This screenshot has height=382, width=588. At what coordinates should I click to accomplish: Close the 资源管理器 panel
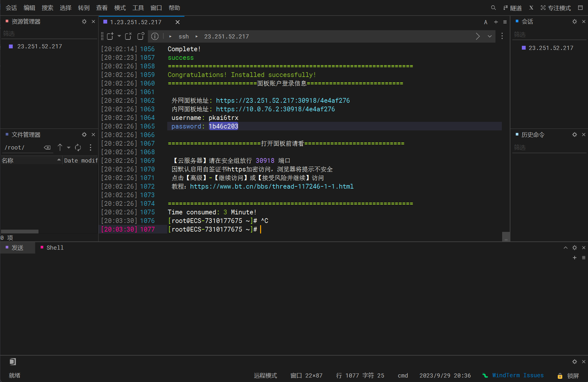click(93, 22)
